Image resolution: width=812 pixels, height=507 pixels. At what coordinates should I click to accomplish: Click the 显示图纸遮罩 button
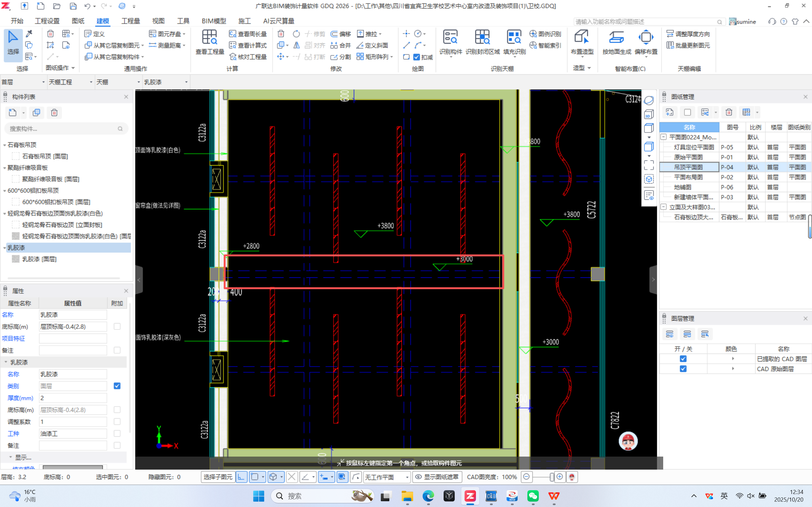tap(437, 477)
